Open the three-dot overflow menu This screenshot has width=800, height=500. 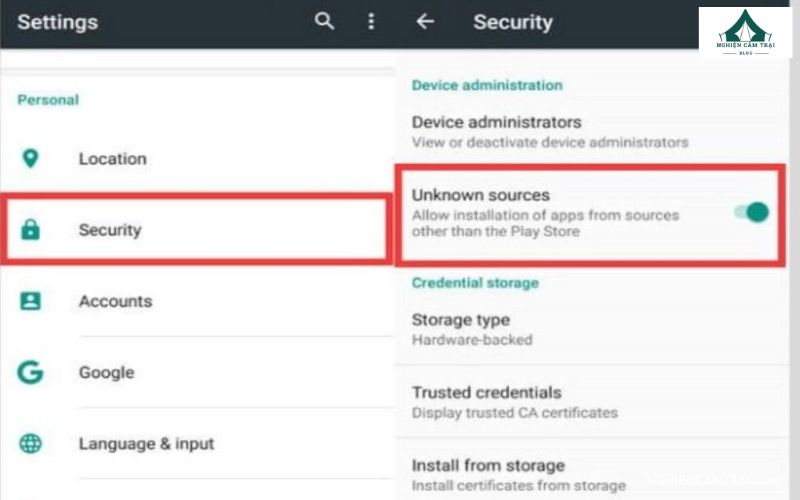click(371, 21)
